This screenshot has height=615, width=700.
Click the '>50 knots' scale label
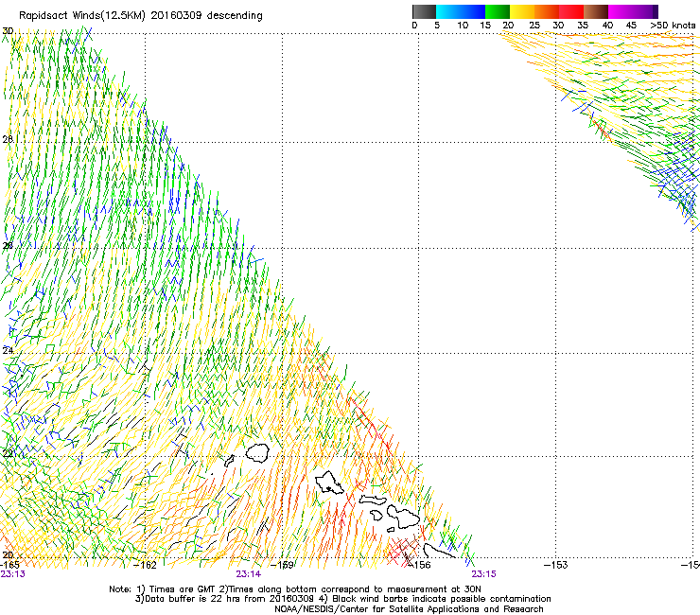point(673,26)
